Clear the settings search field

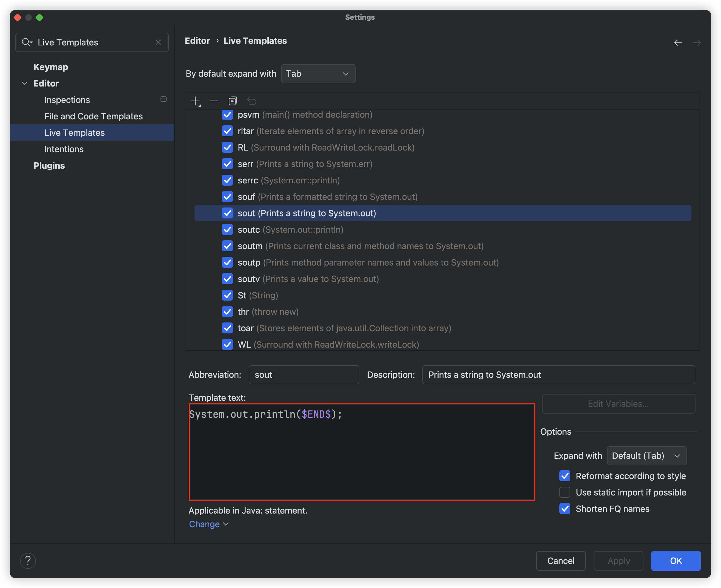pyautogui.click(x=158, y=42)
